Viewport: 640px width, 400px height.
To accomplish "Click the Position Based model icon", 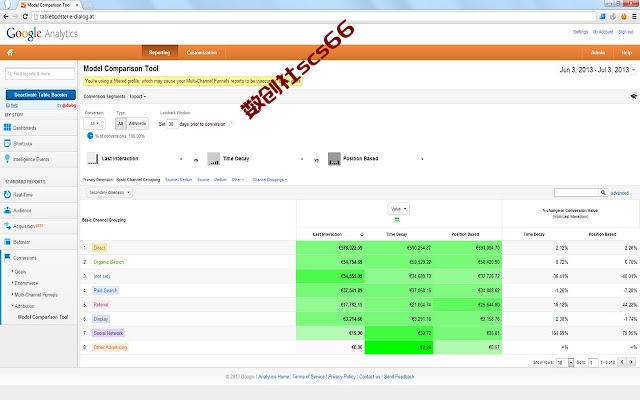I will click(x=334, y=158).
